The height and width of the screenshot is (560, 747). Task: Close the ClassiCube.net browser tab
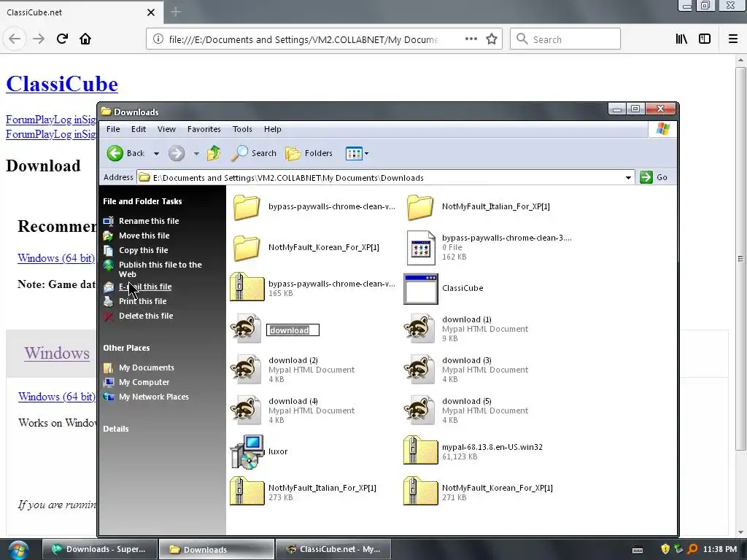[x=151, y=12]
